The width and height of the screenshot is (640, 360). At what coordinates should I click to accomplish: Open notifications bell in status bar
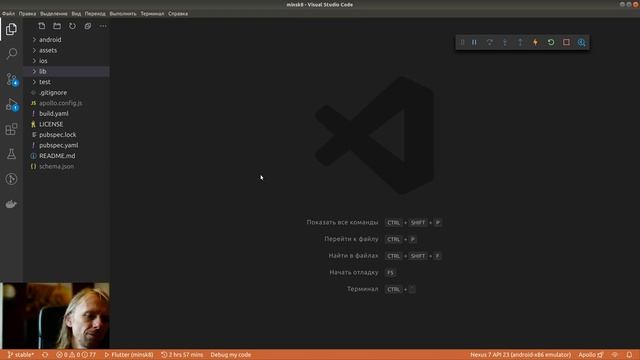[629, 355]
